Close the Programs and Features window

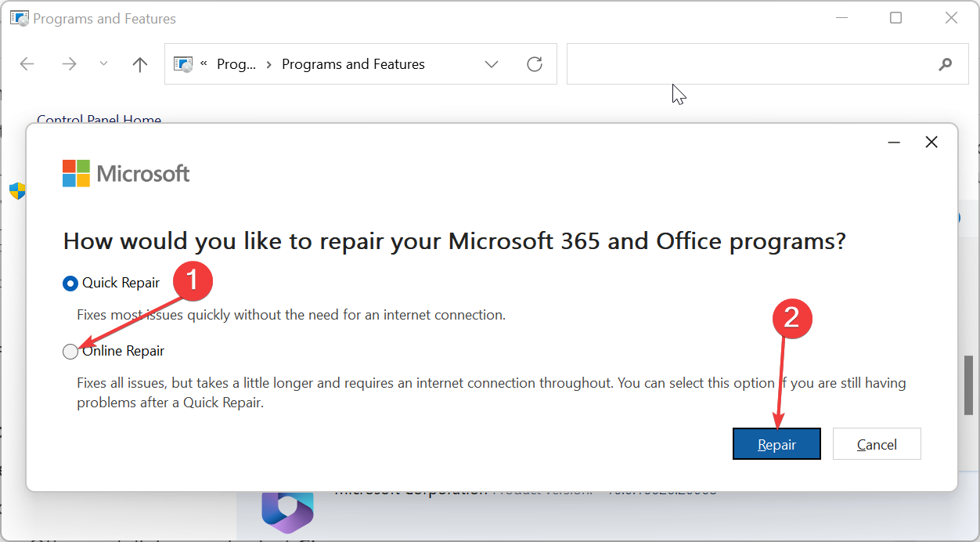pos(951,18)
